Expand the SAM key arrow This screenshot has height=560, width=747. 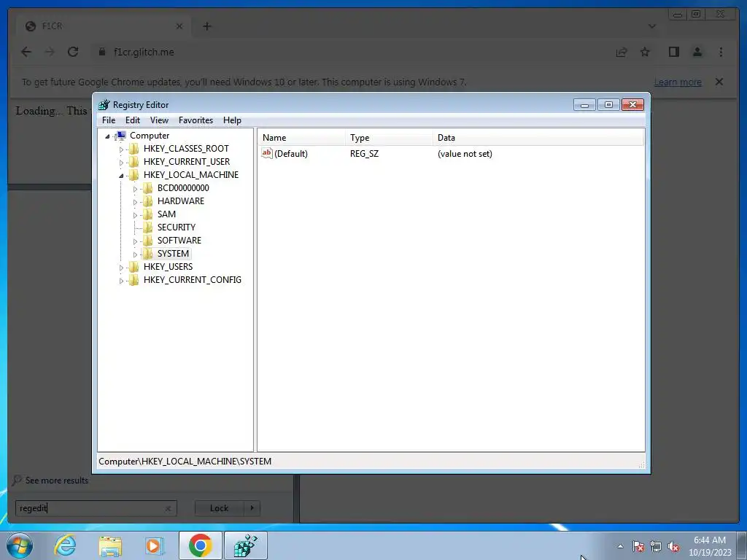point(135,215)
